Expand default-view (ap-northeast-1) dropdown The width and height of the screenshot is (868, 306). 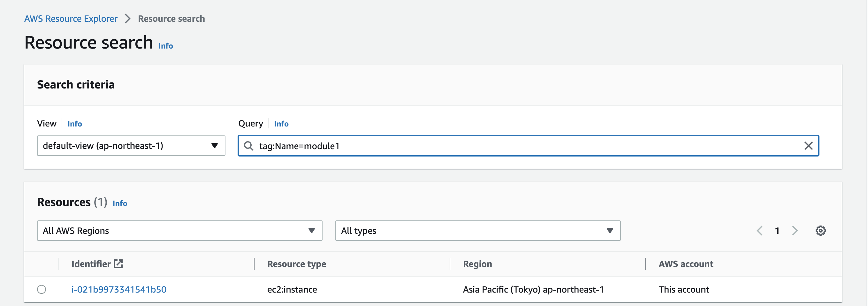click(x=131, y=146)
